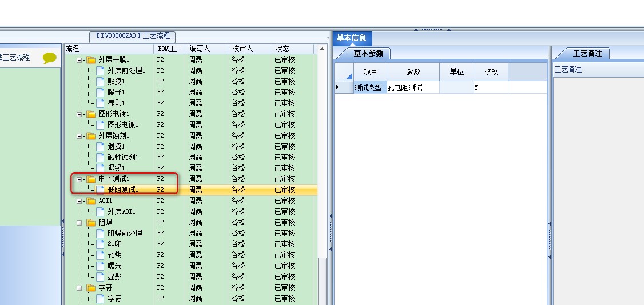Screen dimensions: 644x305
Task: Select the 【IV03000ZA0】工艺流程 tab
Action: tap(132, 36)
